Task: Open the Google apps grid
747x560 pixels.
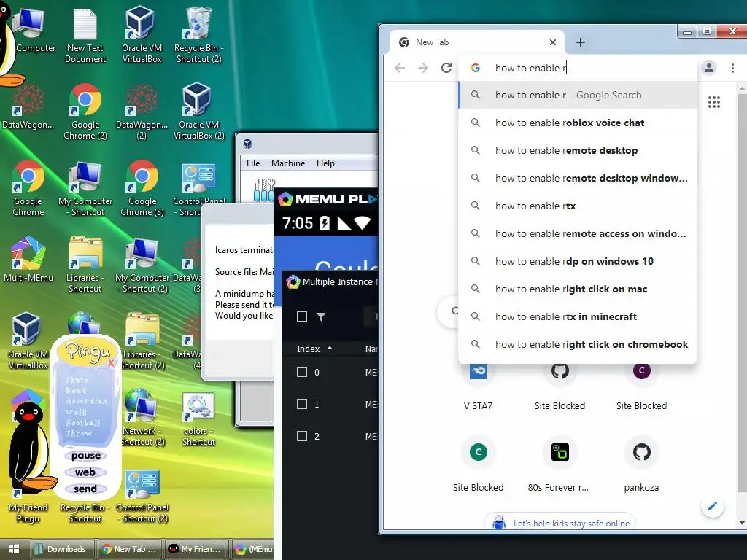Action: pyautogui.click(x=713, y=102)
